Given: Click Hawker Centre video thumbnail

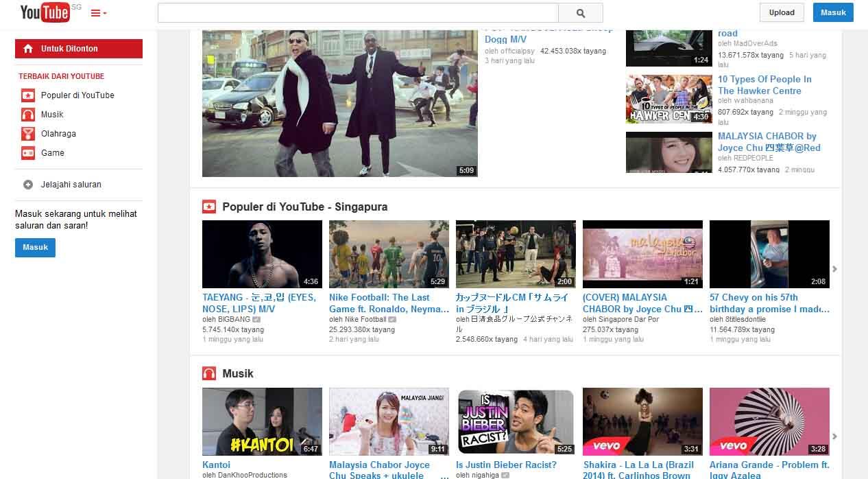Looking at the screenshot, I should (x=669, y=99).
